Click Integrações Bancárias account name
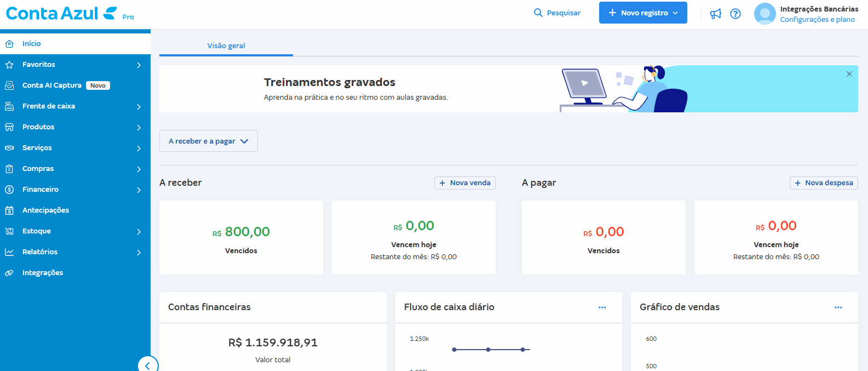The width and height of the screenshot is (868, 371). coord(819,9)
